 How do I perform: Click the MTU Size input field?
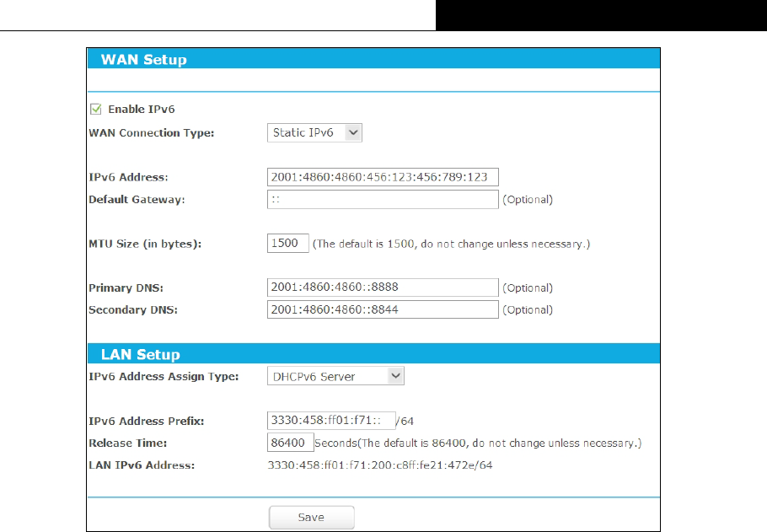pos(287,244)
